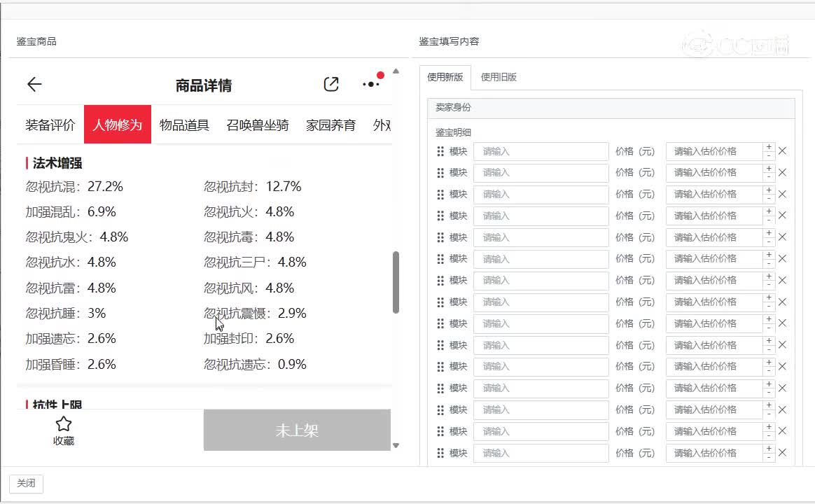Click the 收藏 star icon

coord(64,424)
